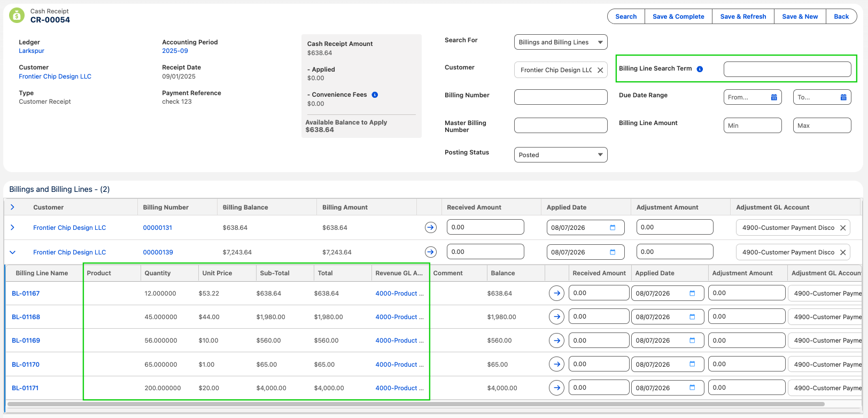This screenshot has width=868, height=418.
Task: Expand the billing 00000131 row
Action: [12, 228]
